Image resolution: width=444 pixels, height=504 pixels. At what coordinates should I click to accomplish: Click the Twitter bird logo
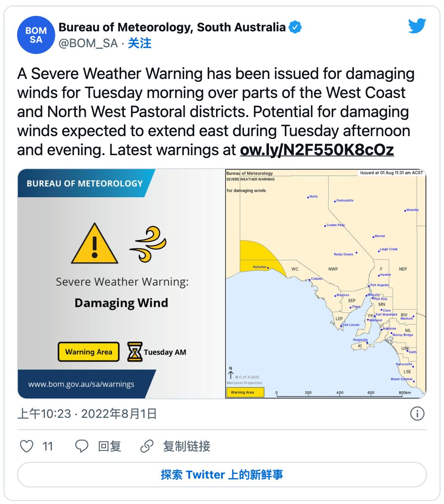pos(417,26)
